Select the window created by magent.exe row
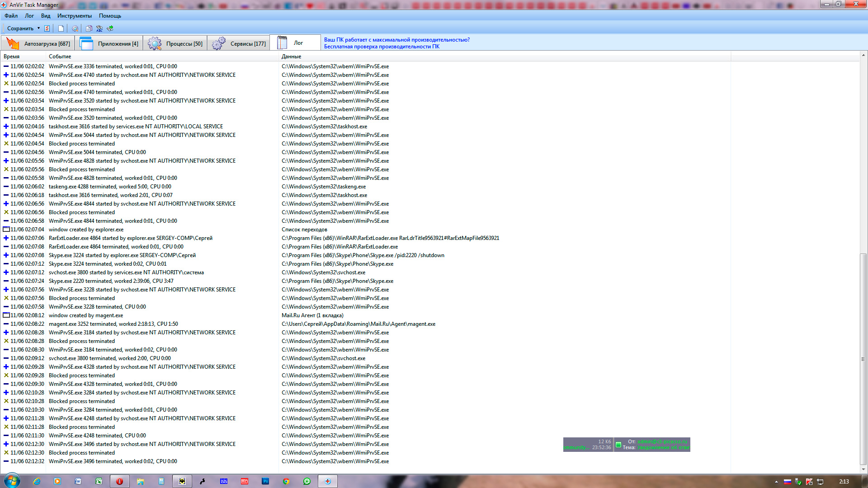The height and width of the screenshot is (488, 868). 365,315
